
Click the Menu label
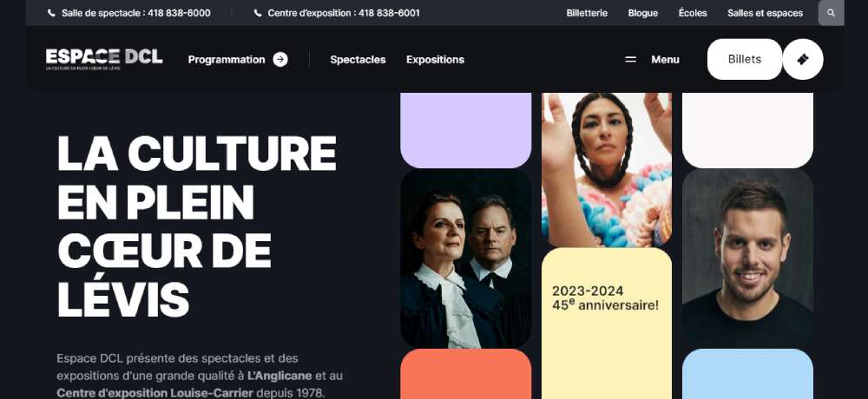(x=665, y=59)
